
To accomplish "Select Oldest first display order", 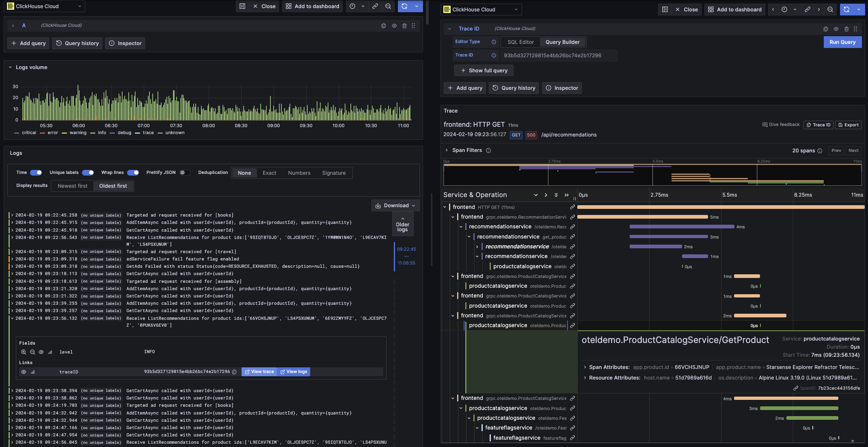I will [x=113, y=186].
